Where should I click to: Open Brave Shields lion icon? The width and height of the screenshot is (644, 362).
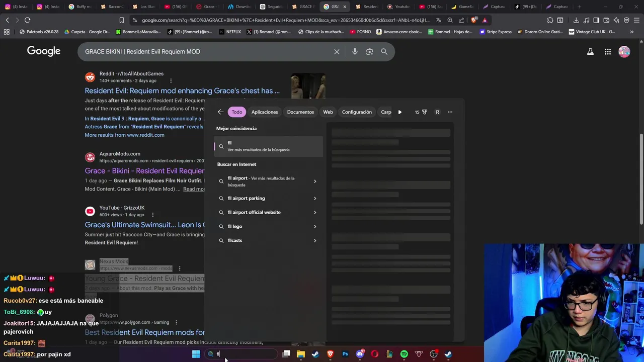point(474,20)
